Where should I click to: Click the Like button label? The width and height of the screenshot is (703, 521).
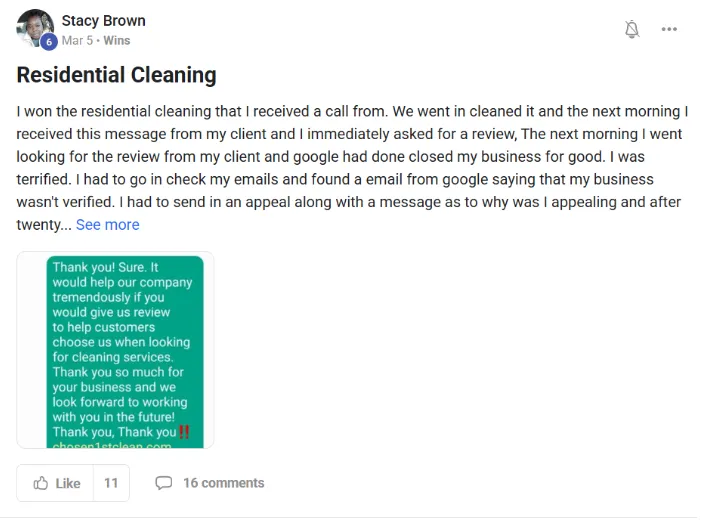click(x=68, y=483)
